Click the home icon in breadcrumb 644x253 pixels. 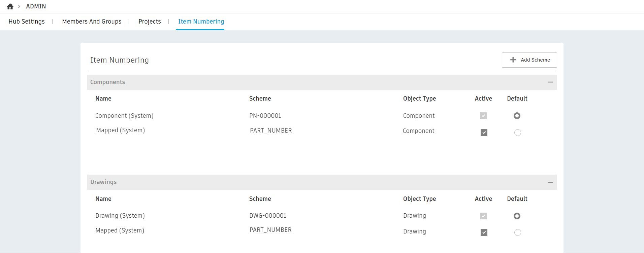coord(10,6)
